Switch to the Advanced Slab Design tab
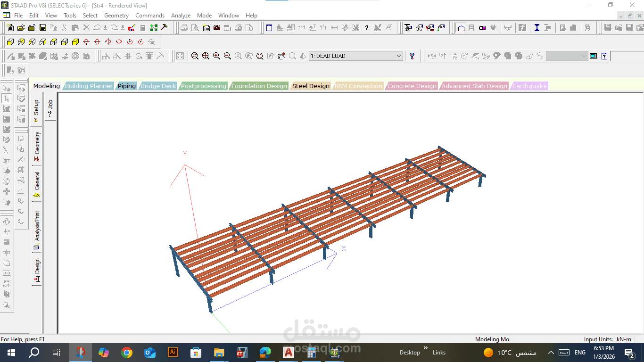The image size is (644, 362). tap(474, 86)
